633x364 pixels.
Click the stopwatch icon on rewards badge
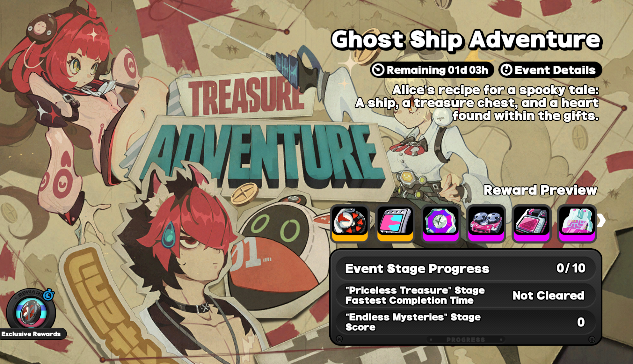48,295
